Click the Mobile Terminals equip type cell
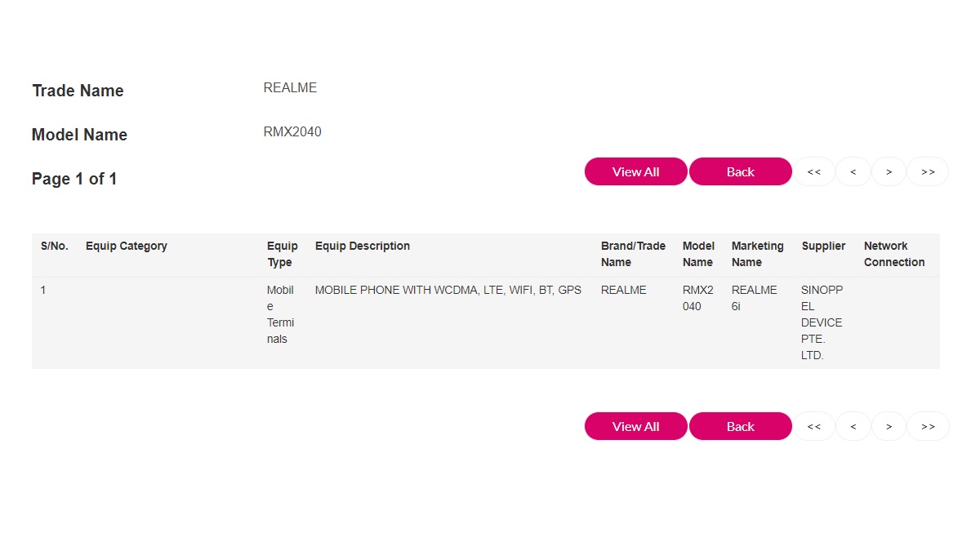The width and height of the screenshot is (980, 551). coord(280,314)
